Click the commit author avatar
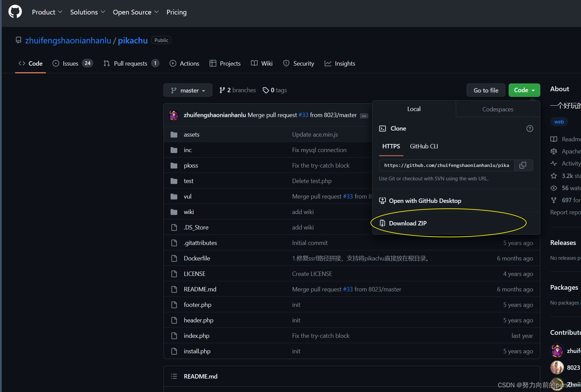 pos(174,115)
